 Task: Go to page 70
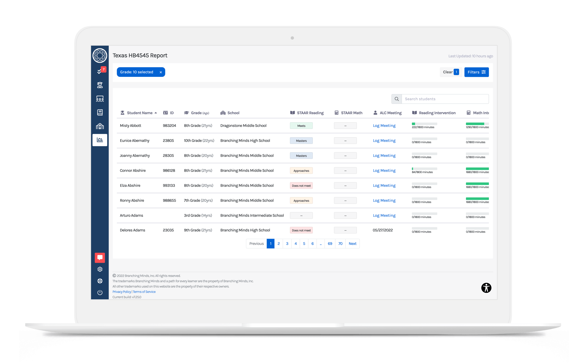point(340,244)
